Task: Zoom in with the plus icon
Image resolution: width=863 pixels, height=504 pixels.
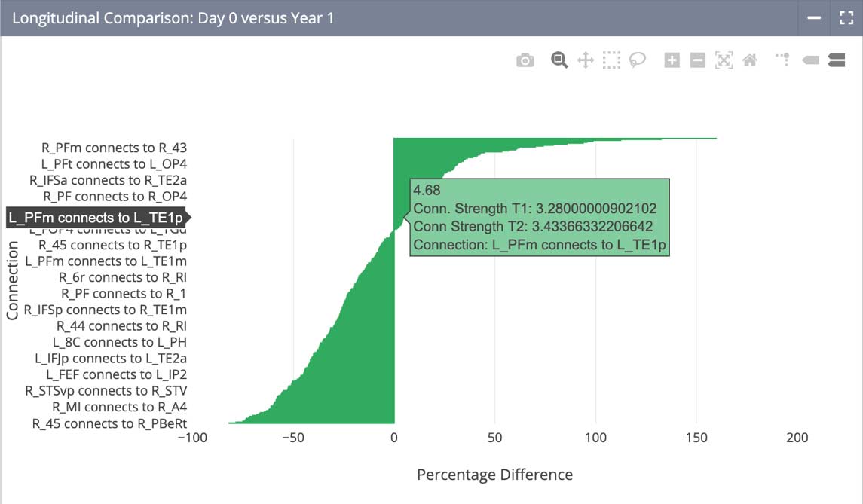Action: (672, 60)
